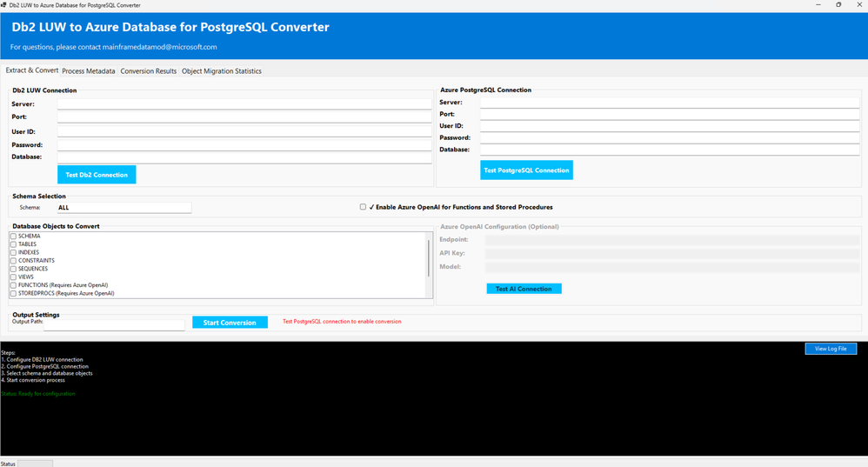Click the '2. Configure PostgreSQL connection' step

click(x=45, y=366)
